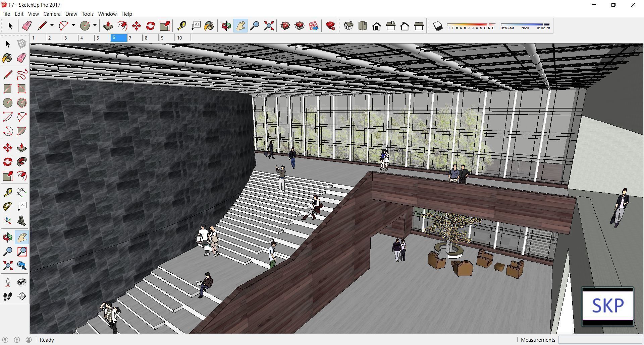Select the Pie tool in left toolbar

click(22, 131)
